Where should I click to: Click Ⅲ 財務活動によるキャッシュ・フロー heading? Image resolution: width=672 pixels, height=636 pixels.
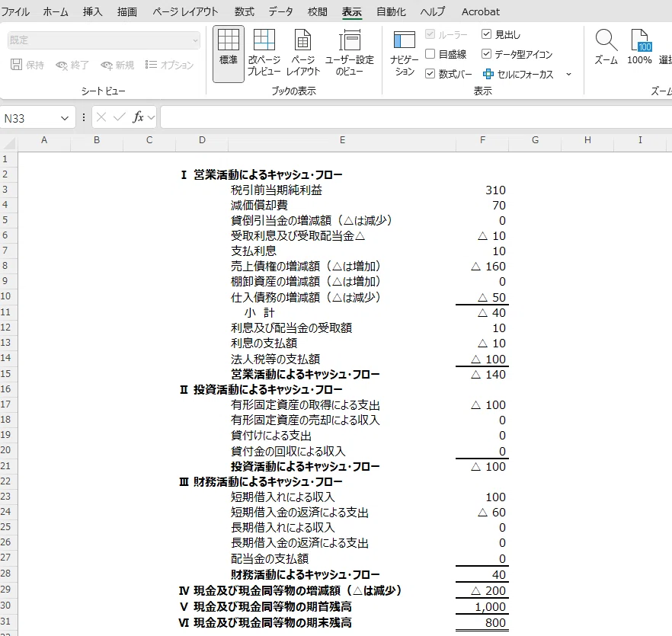[x=261, y=481]
